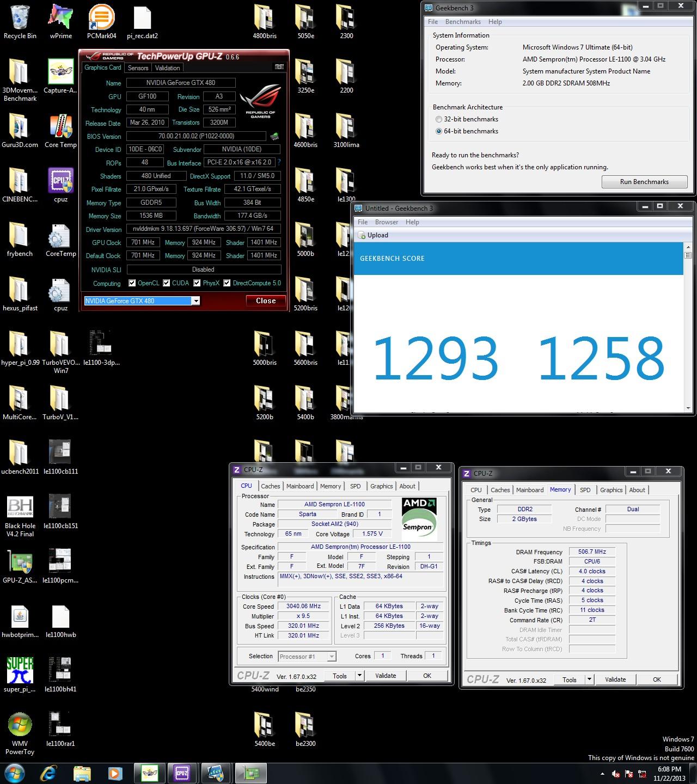
Task: Open the le1100hwb file icon
Action: [x=60, y=616]
